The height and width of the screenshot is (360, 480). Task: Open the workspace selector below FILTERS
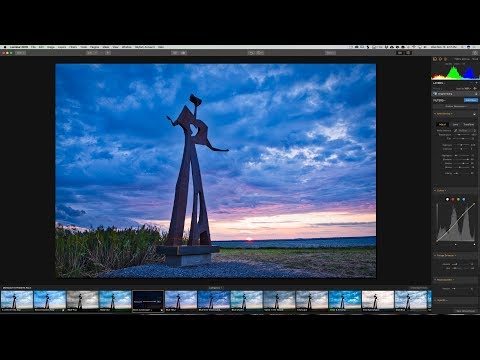[x=455, y=106]
